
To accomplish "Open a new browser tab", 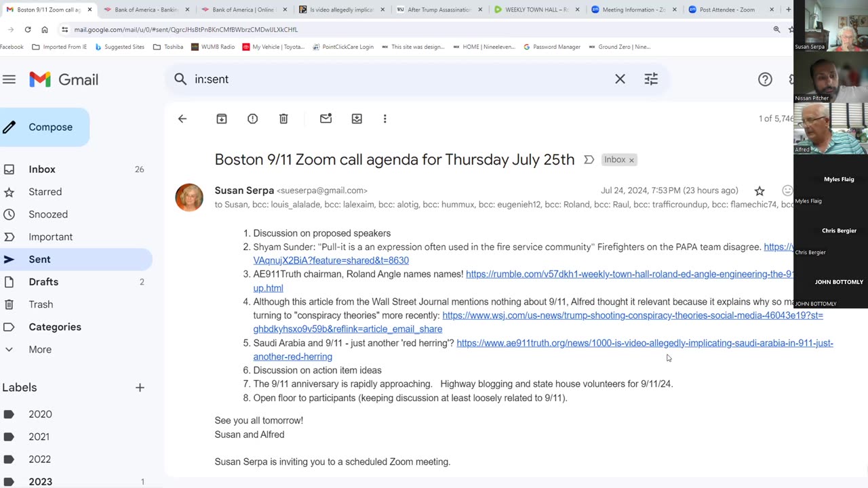I will tap(788, 9).
